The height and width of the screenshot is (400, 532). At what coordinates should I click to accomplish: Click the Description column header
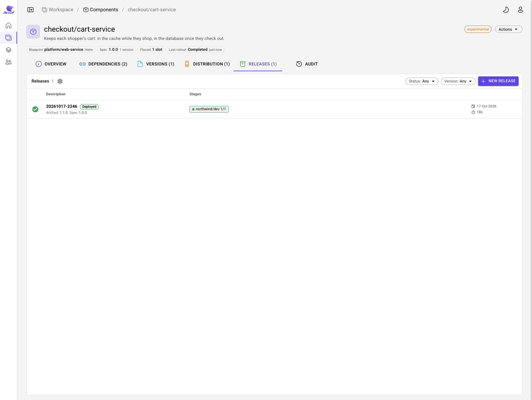[x=56, y=94]
